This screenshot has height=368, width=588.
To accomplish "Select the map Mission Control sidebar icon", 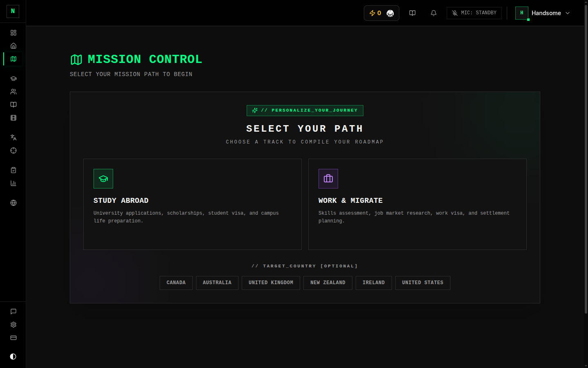I will [x=13, y=59].
